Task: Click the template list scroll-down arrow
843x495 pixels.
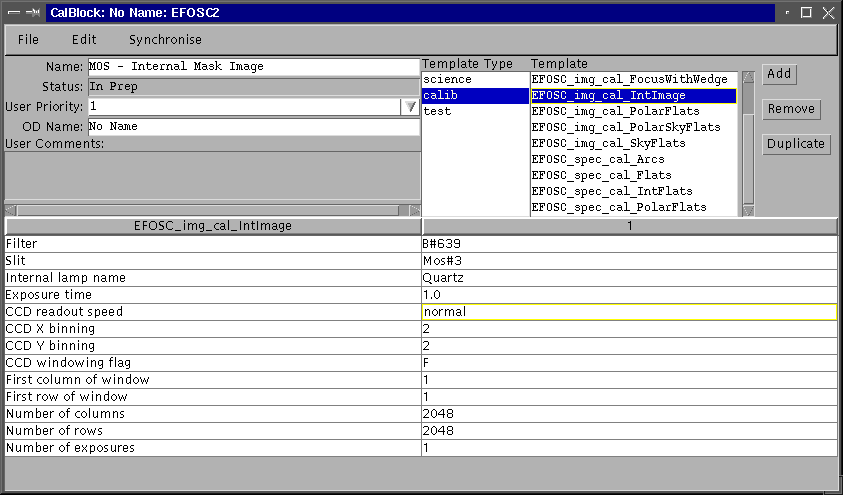Action: coord(748,210)
